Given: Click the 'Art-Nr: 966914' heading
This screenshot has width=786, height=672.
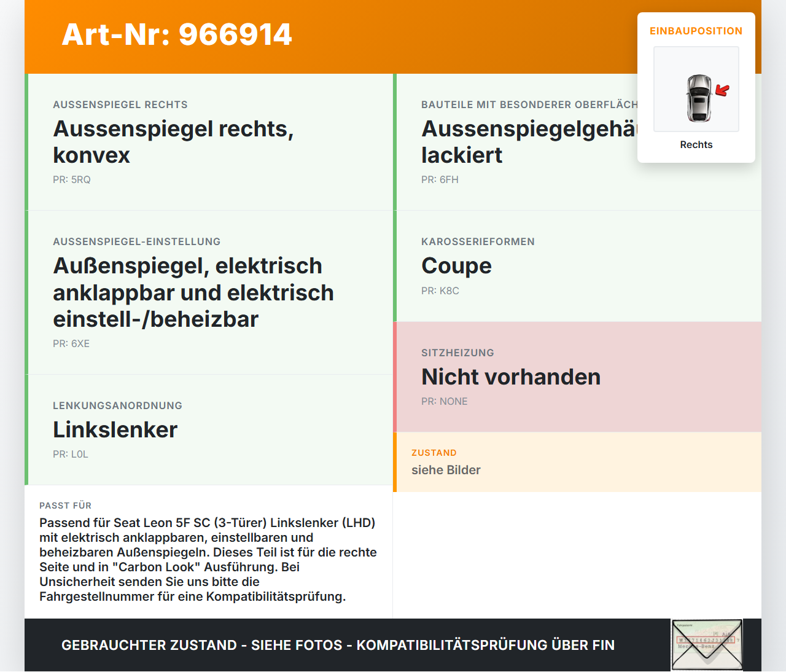Looking at the screenshot, I should [177, 35].
